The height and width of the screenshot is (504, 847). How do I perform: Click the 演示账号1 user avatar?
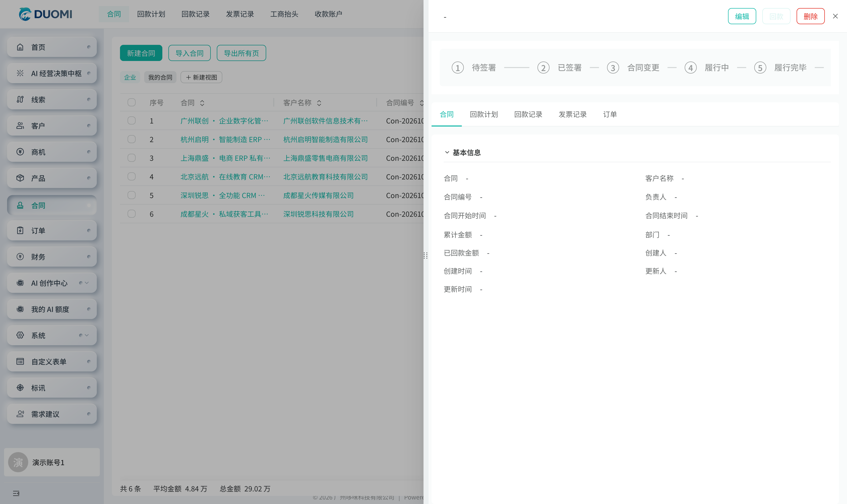click(18, 462)
